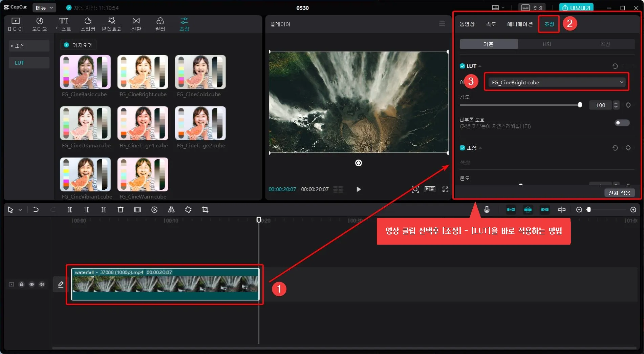
Task: Toggle the 피부톤 보호 switch
Action: [622, 123]
